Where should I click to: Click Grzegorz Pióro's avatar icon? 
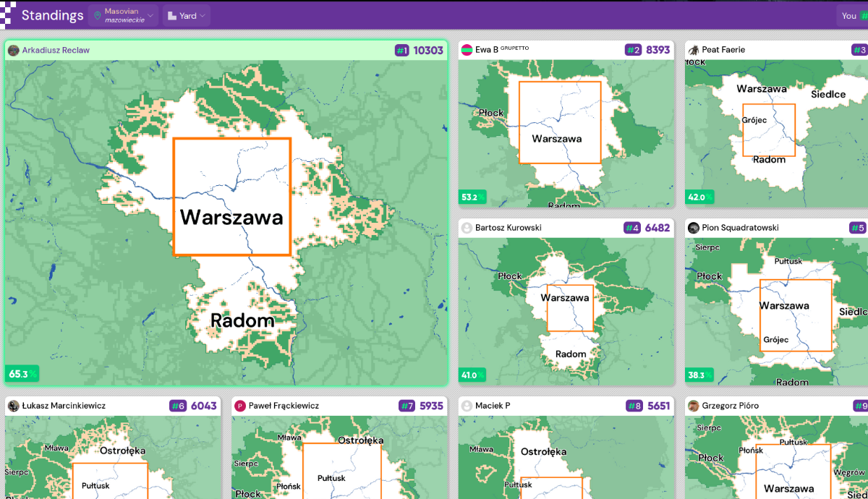(693, 406)
